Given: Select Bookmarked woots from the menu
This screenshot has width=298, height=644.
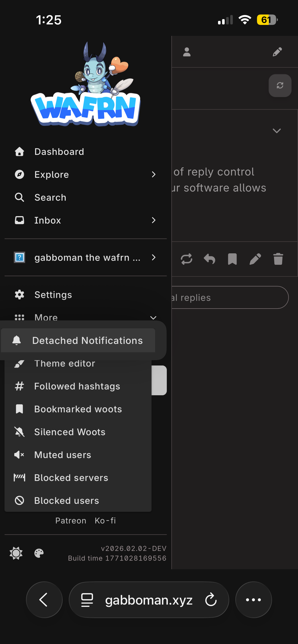Looking at the screenshot, I should (78, 409).
